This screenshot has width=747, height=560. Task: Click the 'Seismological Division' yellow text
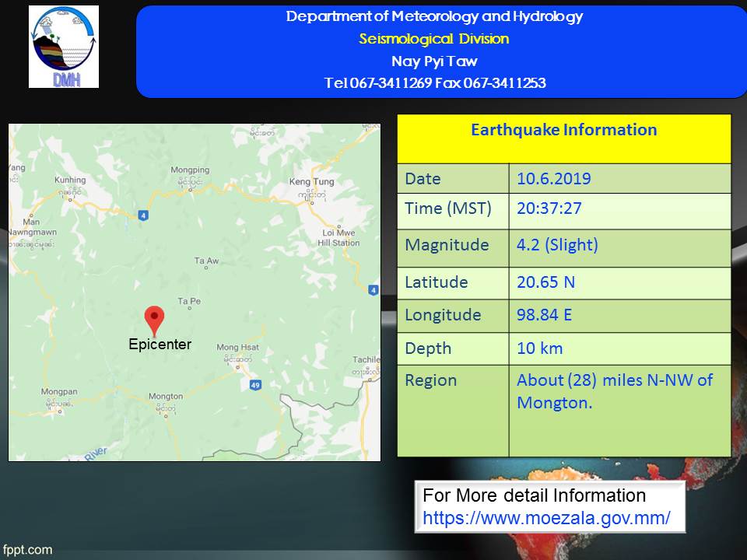pyautogui.click(x=434, y=39)
